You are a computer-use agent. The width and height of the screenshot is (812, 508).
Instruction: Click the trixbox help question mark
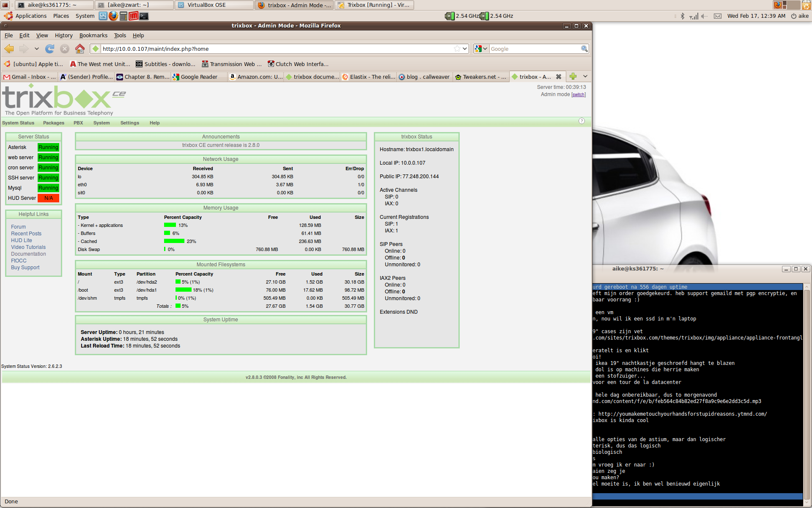582,121
